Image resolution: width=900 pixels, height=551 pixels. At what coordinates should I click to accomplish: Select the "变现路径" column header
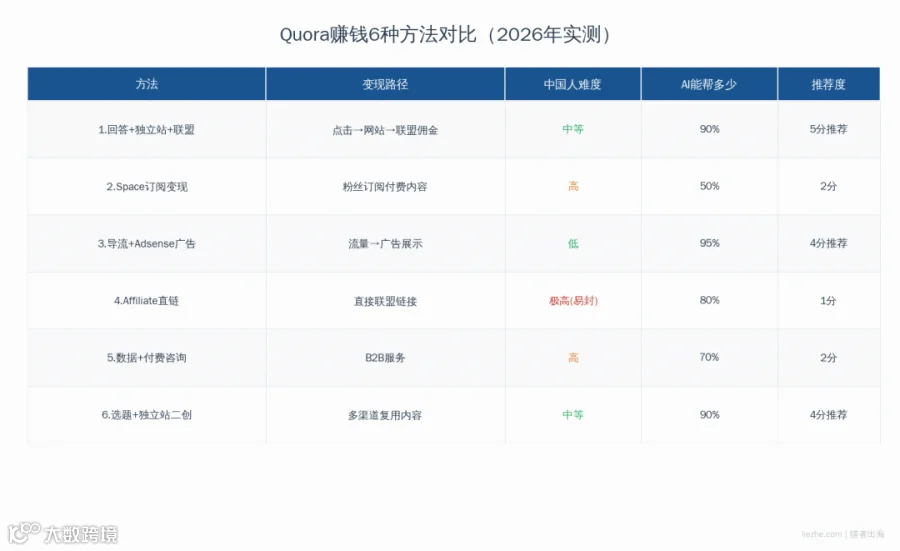pos(385,84)
